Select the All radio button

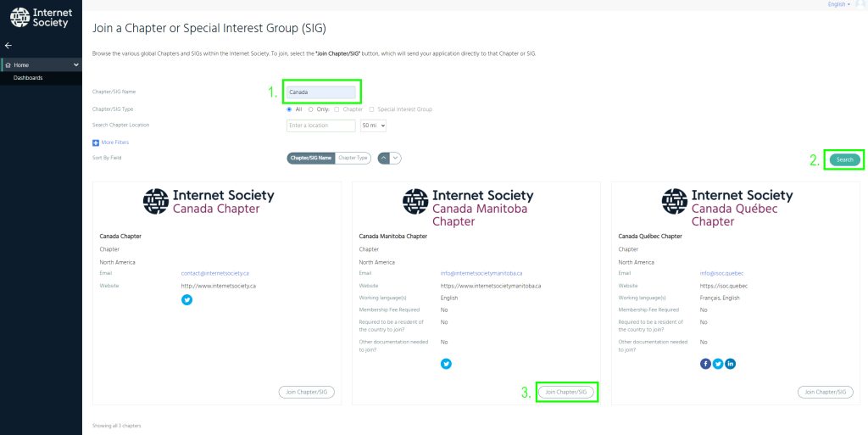point(289,109)
